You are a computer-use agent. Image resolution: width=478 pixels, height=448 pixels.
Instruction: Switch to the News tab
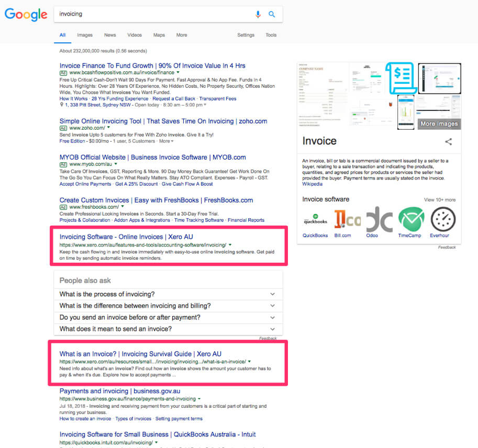pyautogui.click(x=110, y=35)
